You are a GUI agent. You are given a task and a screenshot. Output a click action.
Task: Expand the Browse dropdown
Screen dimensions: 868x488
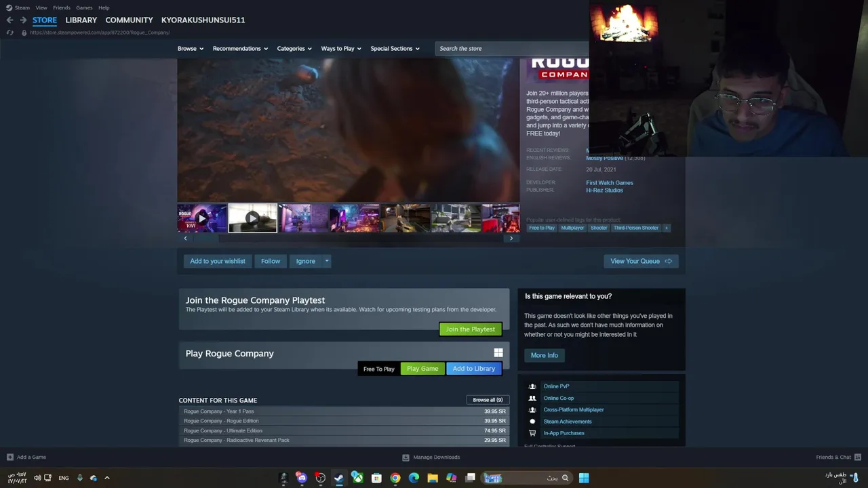191,49
